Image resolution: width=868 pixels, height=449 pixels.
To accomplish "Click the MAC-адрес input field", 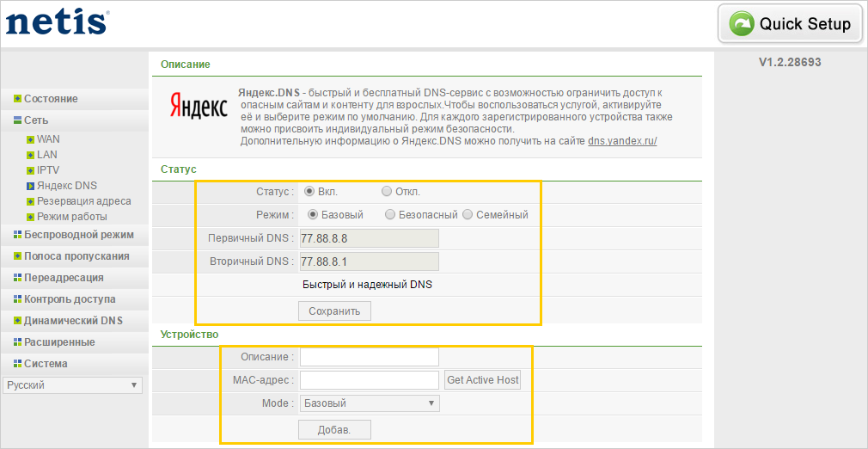I will click(370, 380).
